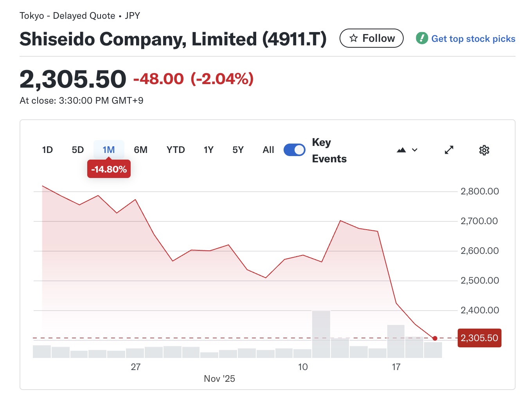Open chart settings gear icon
This screenshot has height=399, width=532.
484,150
